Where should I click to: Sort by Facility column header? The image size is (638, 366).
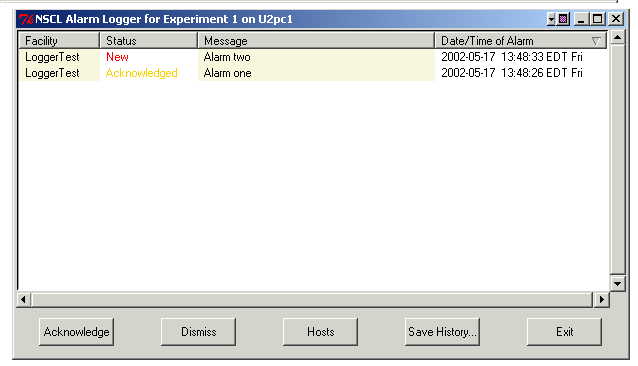coord(59,41)
